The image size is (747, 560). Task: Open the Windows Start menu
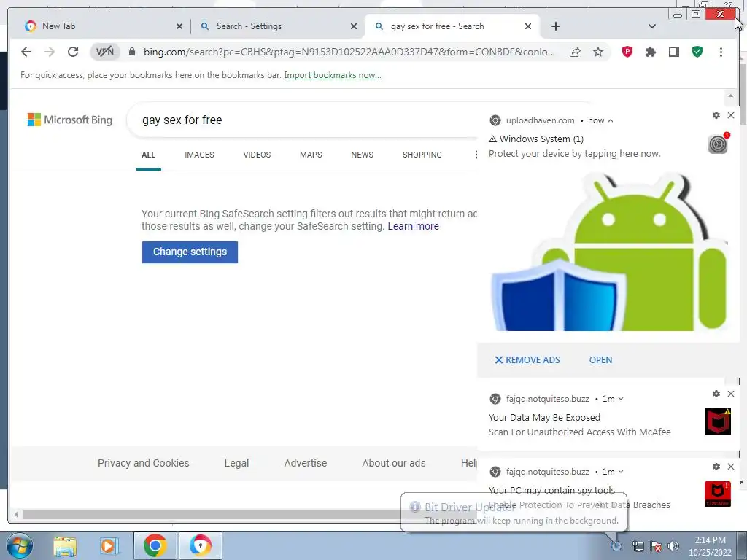(18, 545)
